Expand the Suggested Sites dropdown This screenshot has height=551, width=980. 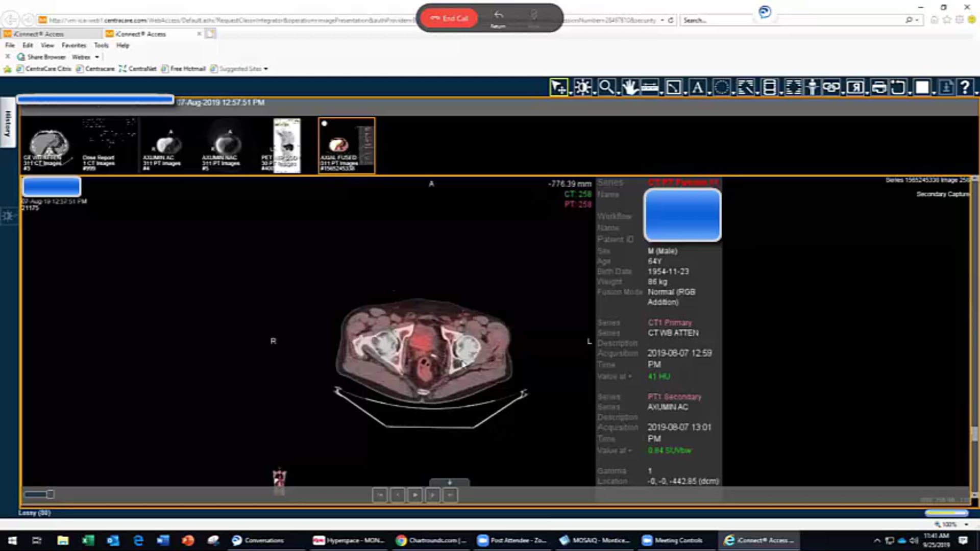265,68
